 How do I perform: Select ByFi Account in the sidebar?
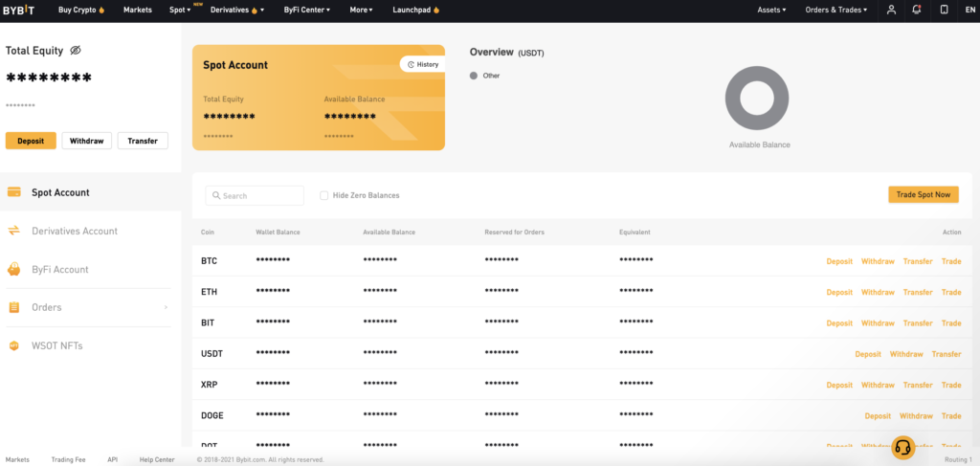[x=60, y=269]
